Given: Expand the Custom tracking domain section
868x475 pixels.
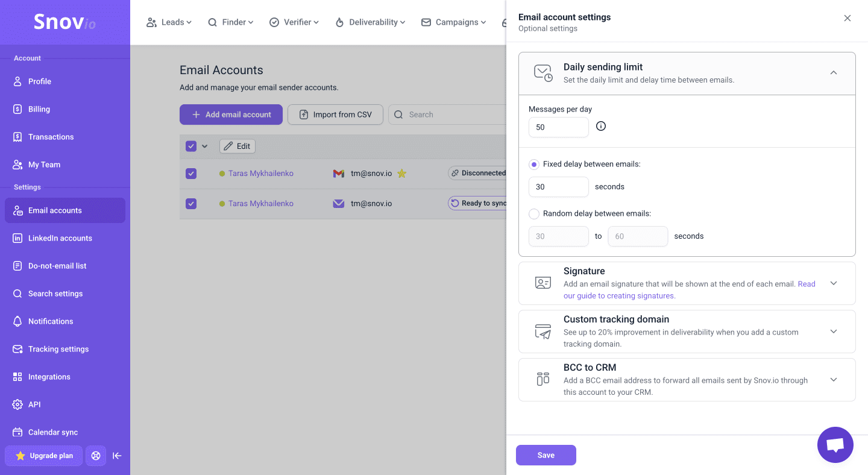Looking at the screenshot, I should [x=834, y=332].
